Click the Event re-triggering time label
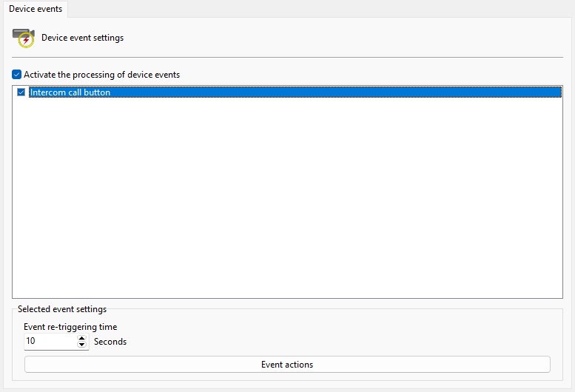575x392 pixels. tap(70, 327)
